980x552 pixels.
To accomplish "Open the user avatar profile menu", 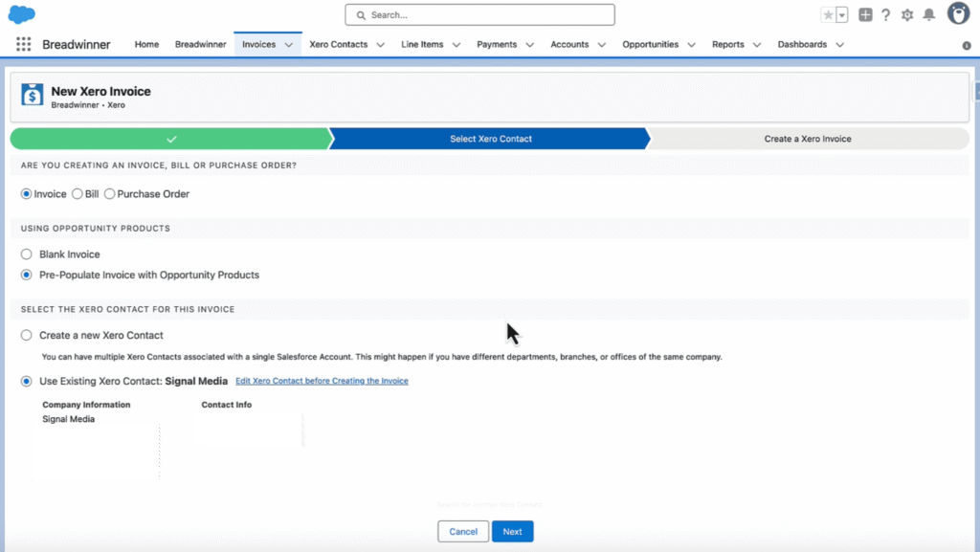I will [956, 13].
